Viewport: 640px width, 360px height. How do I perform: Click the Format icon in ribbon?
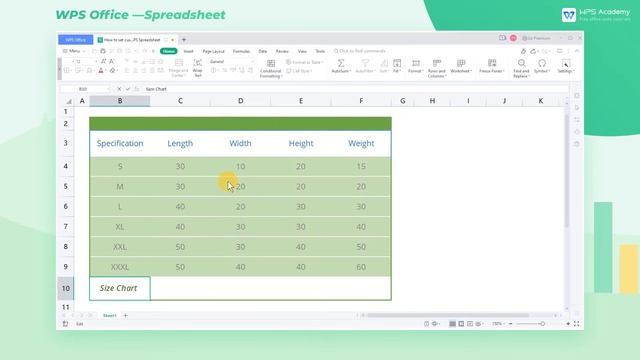click(416, 63)
